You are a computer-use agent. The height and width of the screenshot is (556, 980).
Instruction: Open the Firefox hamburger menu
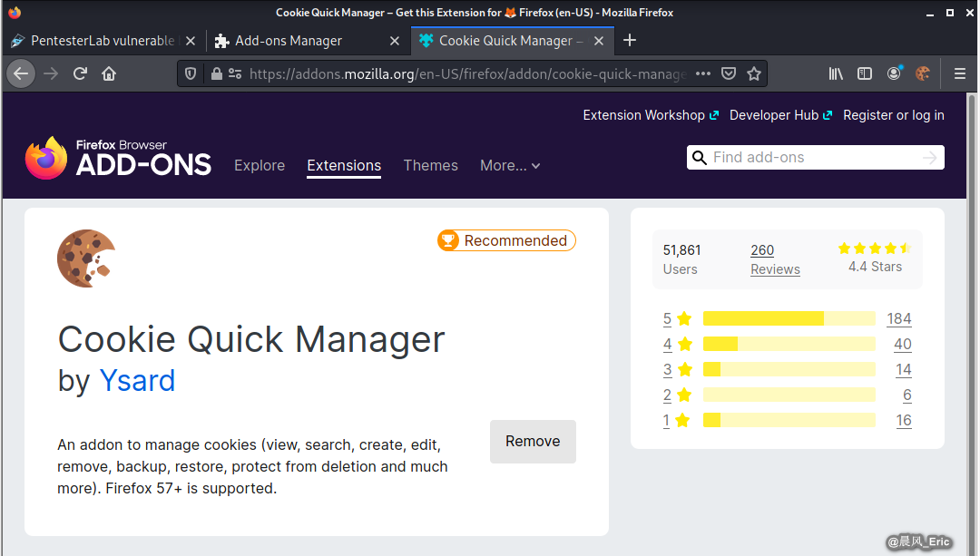959,73
